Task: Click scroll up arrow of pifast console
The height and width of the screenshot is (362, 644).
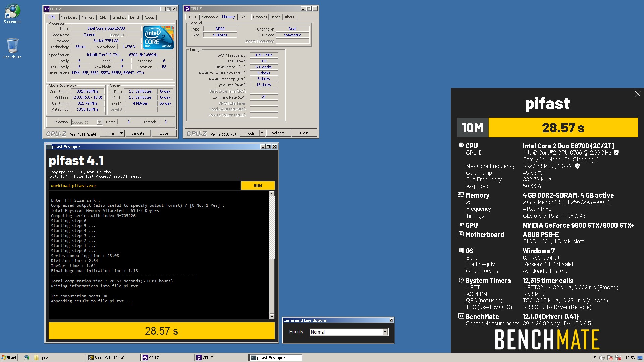Action: (x=272, y=194)
